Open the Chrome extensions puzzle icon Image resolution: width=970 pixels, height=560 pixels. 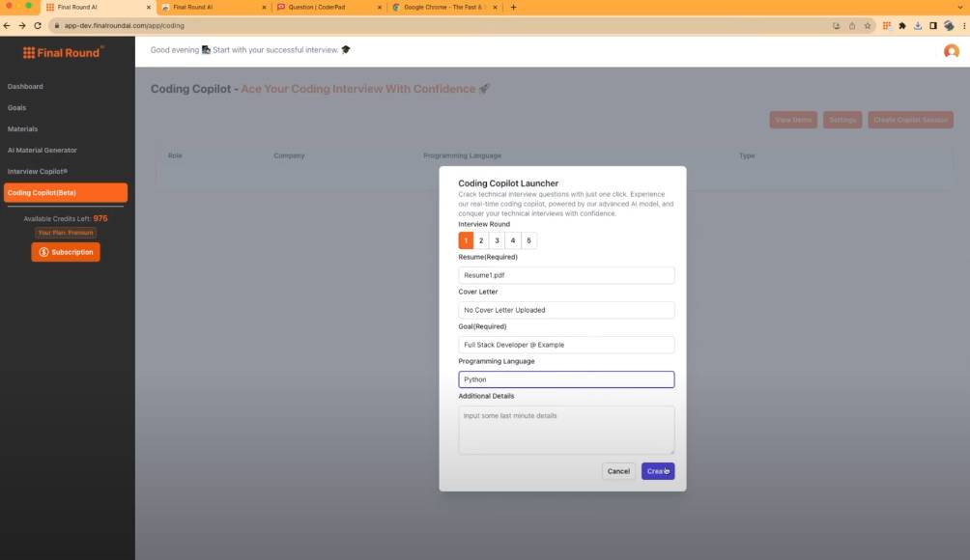(x=901, y=25)
